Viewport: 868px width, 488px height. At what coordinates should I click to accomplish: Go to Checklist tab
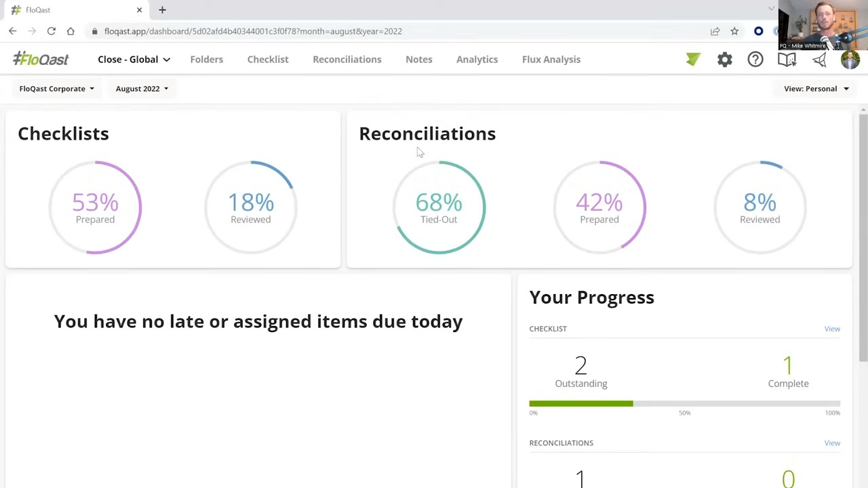268,60
